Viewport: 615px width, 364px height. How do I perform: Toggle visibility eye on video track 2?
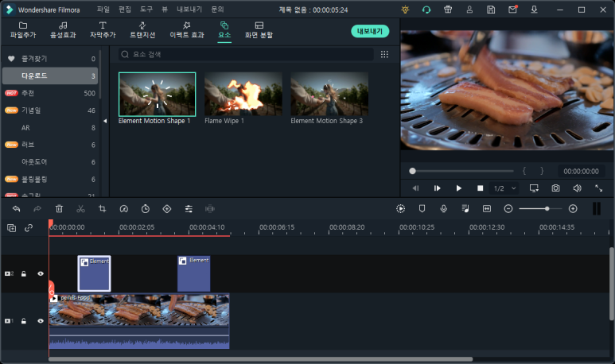pyautogui.click(x=41, y=274)
